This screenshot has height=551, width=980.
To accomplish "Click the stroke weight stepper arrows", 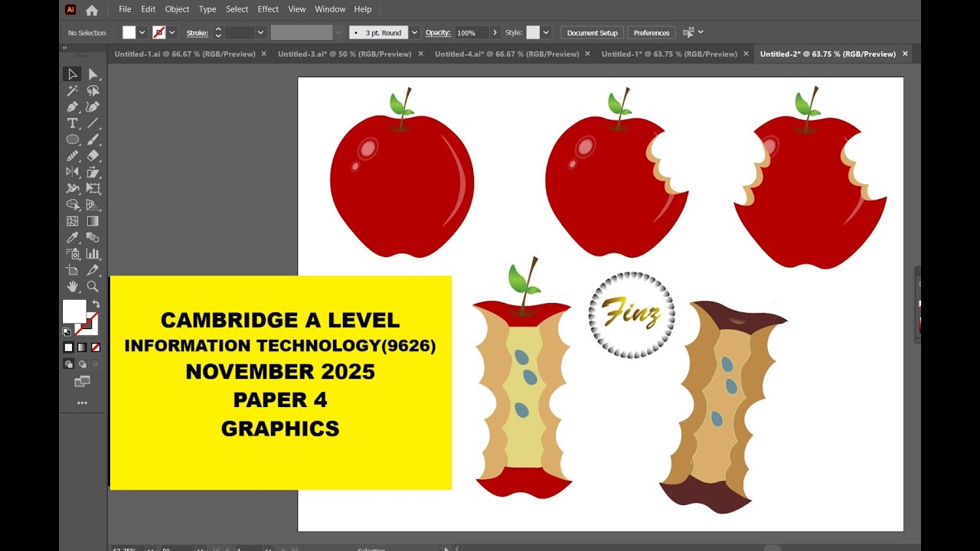I will [217, 33].
